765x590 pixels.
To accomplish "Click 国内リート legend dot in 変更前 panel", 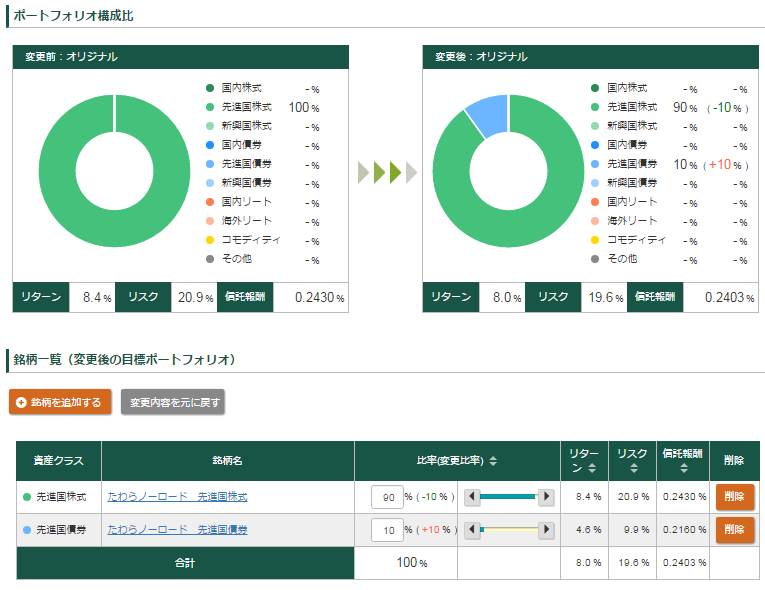I will 210,202.
